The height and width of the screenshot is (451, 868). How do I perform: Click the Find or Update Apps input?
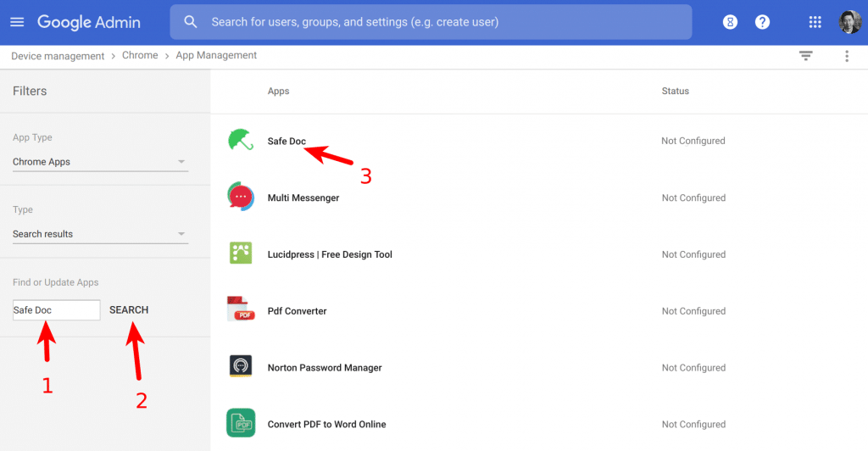57,310
